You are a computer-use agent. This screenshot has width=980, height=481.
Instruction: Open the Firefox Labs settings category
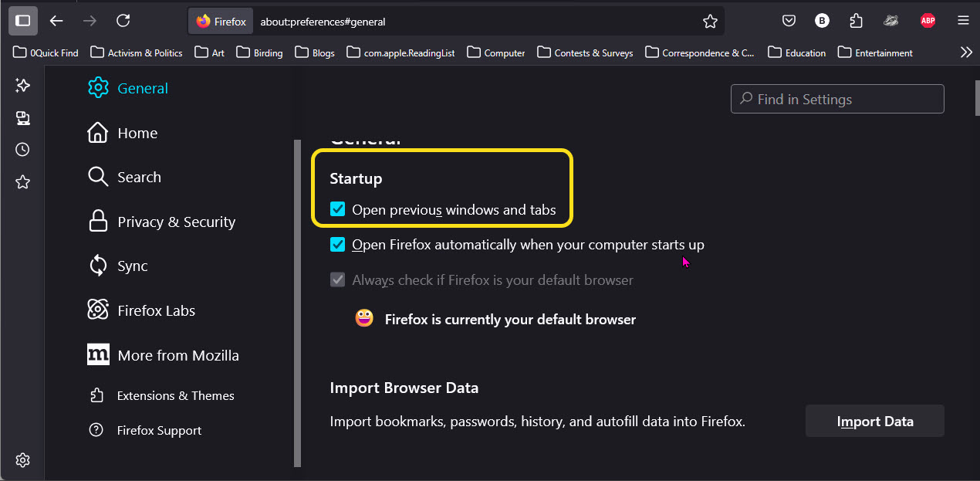pyautogui.click(x=142, y=310)
